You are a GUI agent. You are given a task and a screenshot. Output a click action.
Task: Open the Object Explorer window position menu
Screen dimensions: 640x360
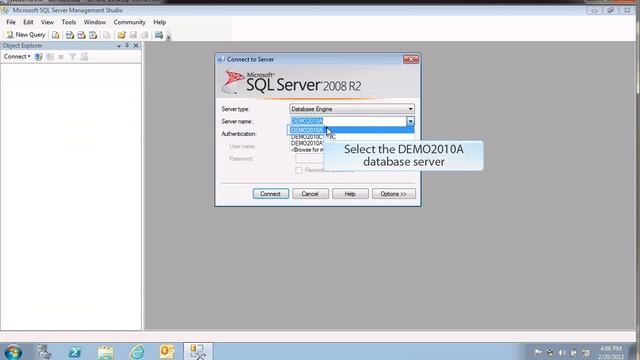pos(119,46)
